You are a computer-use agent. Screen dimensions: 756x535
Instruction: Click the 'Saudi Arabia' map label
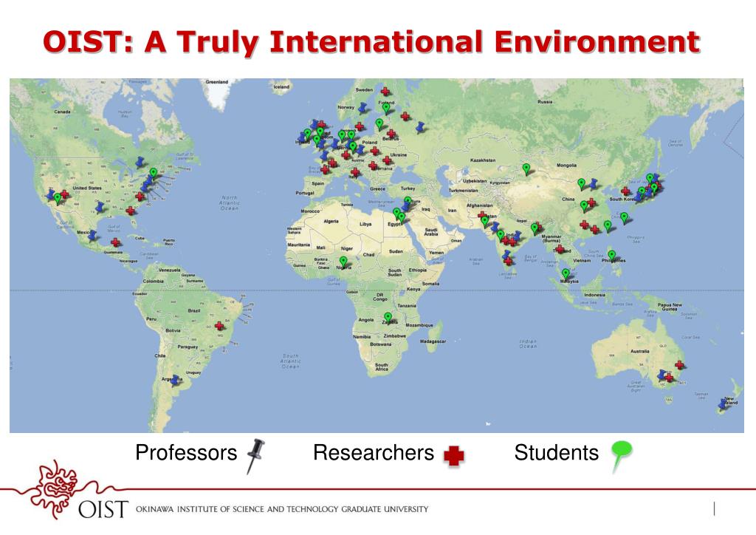click(x=430, y=232)
